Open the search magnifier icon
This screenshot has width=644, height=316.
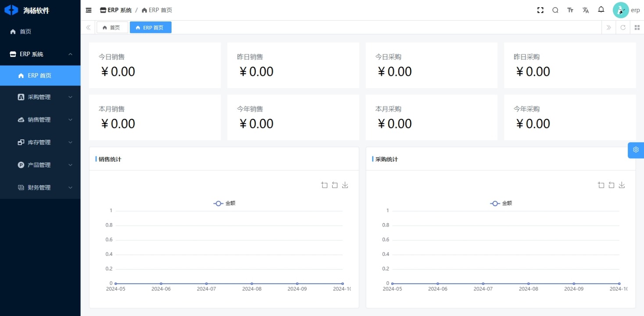pyautogui.click(x=555, y=10)
